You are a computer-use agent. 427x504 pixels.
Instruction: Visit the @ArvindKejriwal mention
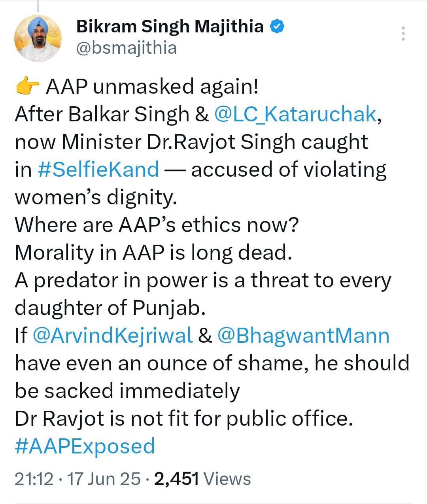[x=113, y=336]
